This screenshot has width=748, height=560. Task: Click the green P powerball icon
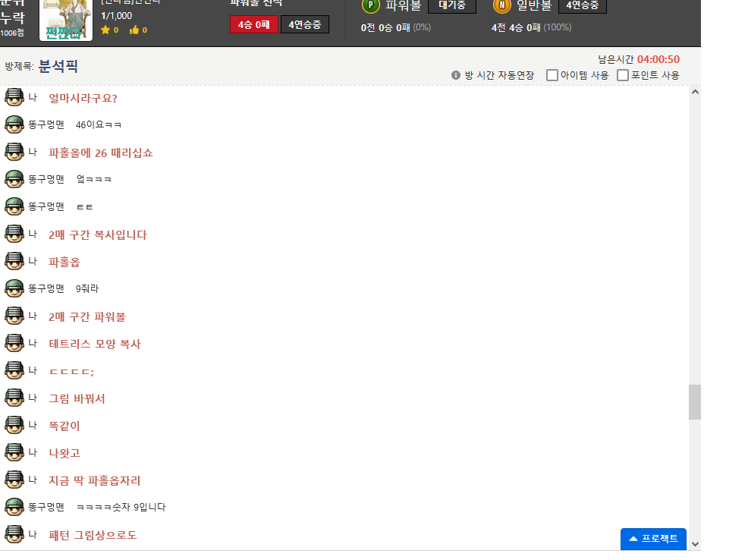(x=371, y=6)
